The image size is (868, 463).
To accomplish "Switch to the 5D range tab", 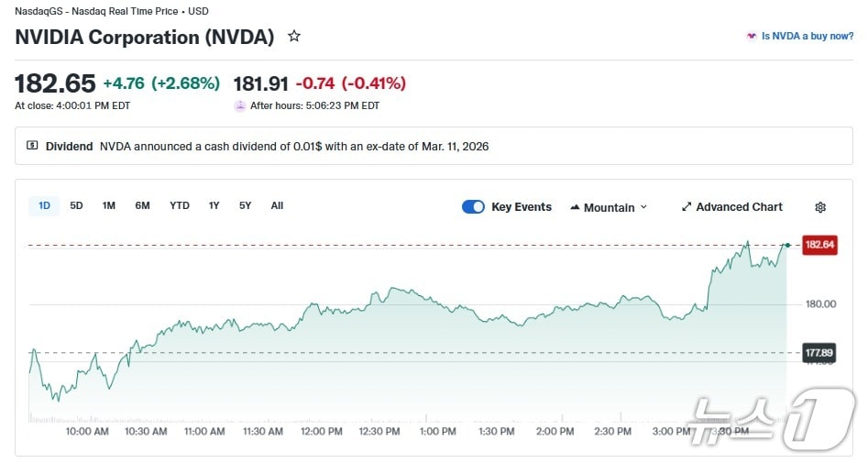I will 76,206.
